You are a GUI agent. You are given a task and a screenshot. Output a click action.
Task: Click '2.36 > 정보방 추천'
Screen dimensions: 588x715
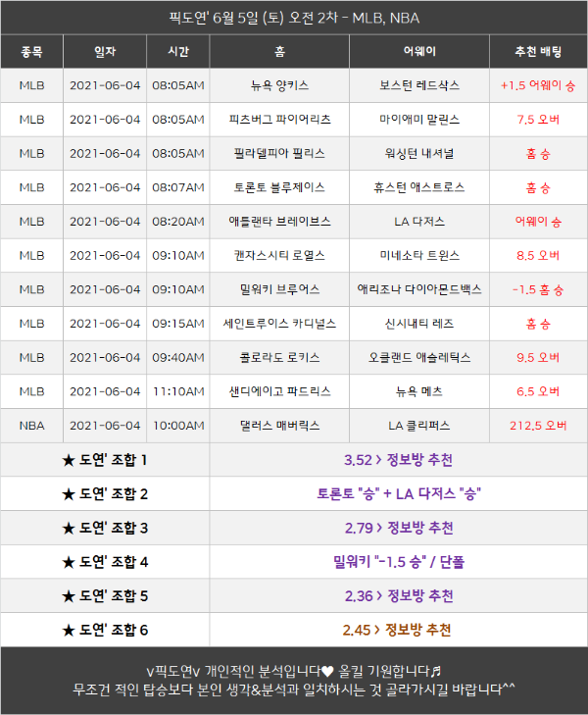(399, 595)
